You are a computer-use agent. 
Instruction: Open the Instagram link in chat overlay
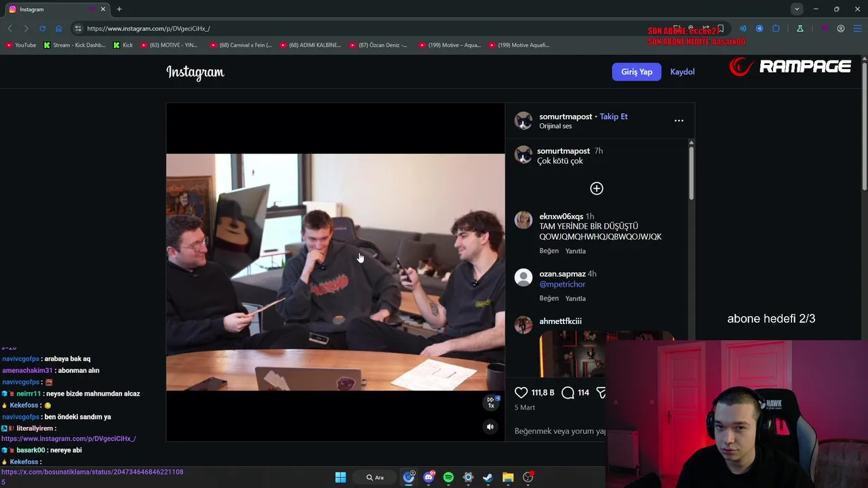pyautogui.click(x=68, y=439)
